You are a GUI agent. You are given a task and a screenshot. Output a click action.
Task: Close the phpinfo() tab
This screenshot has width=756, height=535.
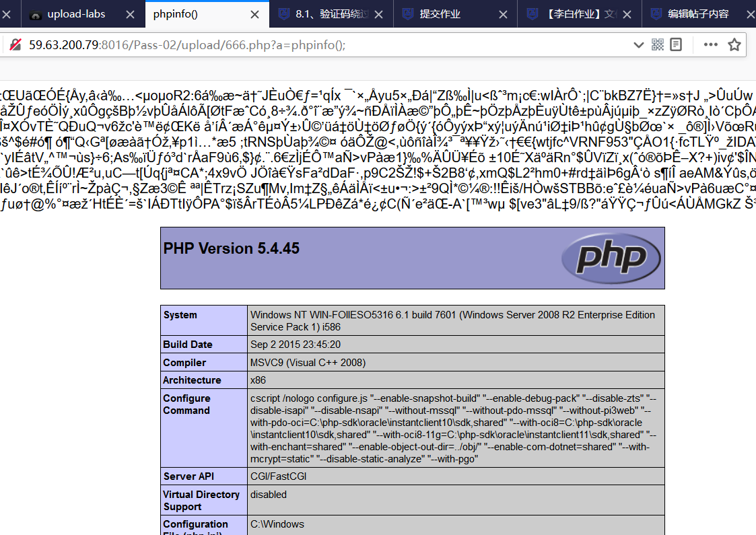(254, 14)
